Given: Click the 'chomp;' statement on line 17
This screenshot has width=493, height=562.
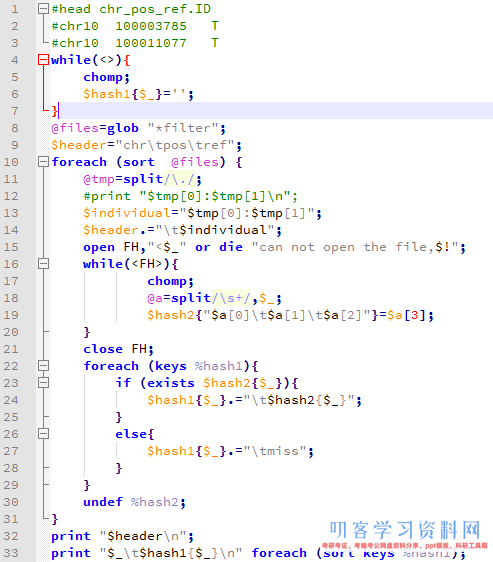Looking at the screenshot, I should pyautogui.click(x=171, y=281).
